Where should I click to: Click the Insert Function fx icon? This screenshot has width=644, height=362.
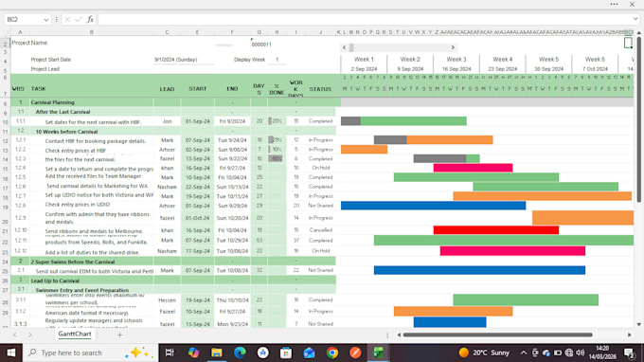(x=90, y=19)
